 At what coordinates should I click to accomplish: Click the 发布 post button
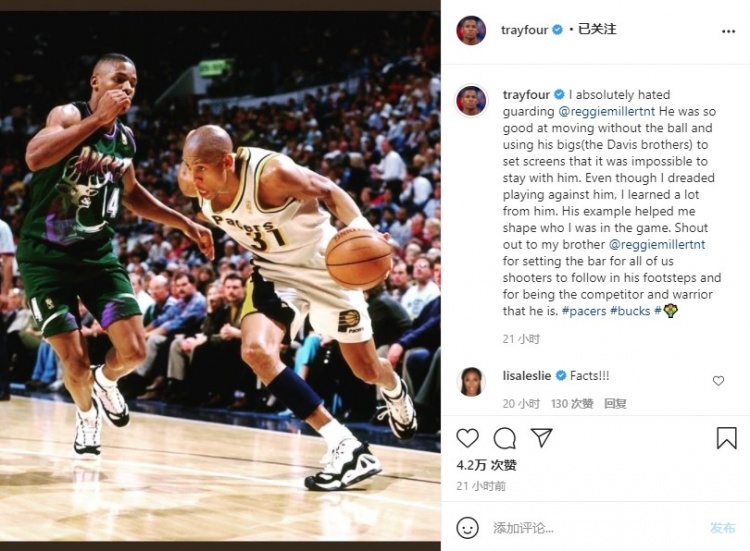coord(722,528)
